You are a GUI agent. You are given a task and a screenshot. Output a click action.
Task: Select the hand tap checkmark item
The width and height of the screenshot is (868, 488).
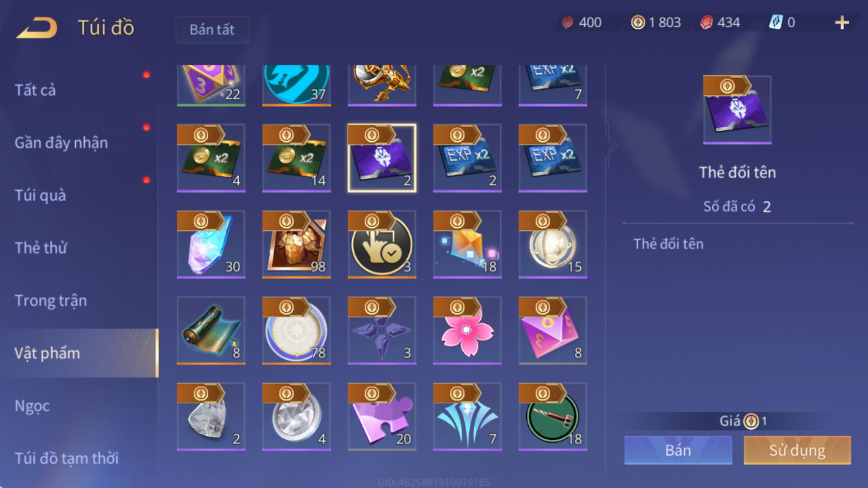pyautogui.click(x=382, y=244)
